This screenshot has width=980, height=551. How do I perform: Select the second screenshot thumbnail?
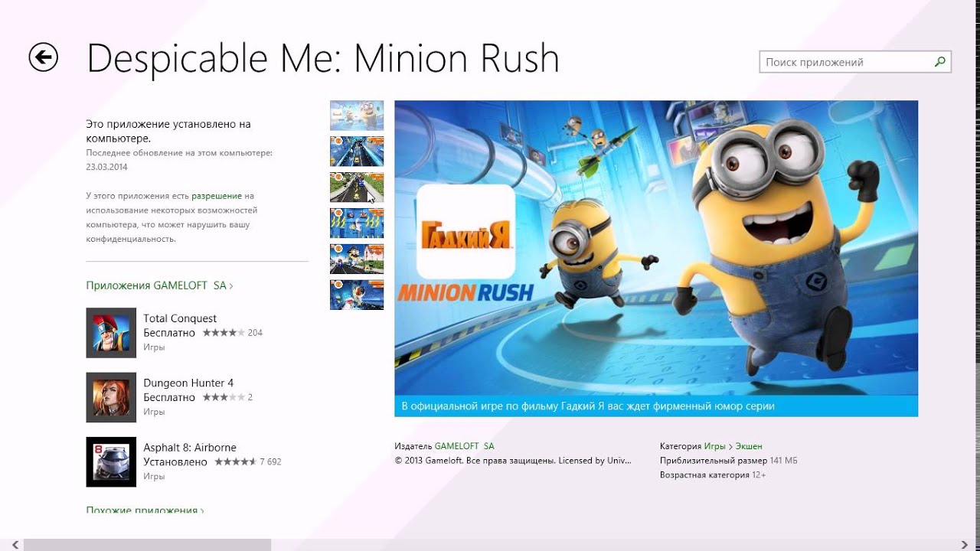tap(357, 152)
